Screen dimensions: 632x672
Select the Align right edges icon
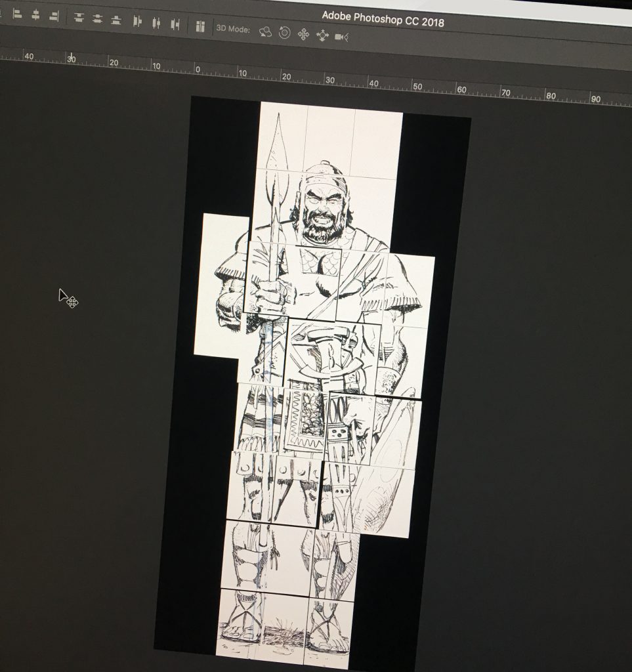coord(54,17)
